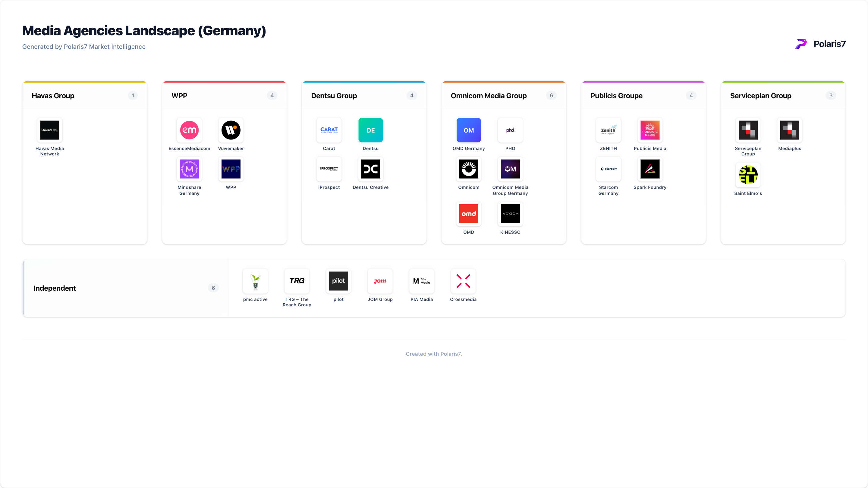Screen dimensions: 868x488
Task: Open the Publicis Media logo tile
Action: 650,130
